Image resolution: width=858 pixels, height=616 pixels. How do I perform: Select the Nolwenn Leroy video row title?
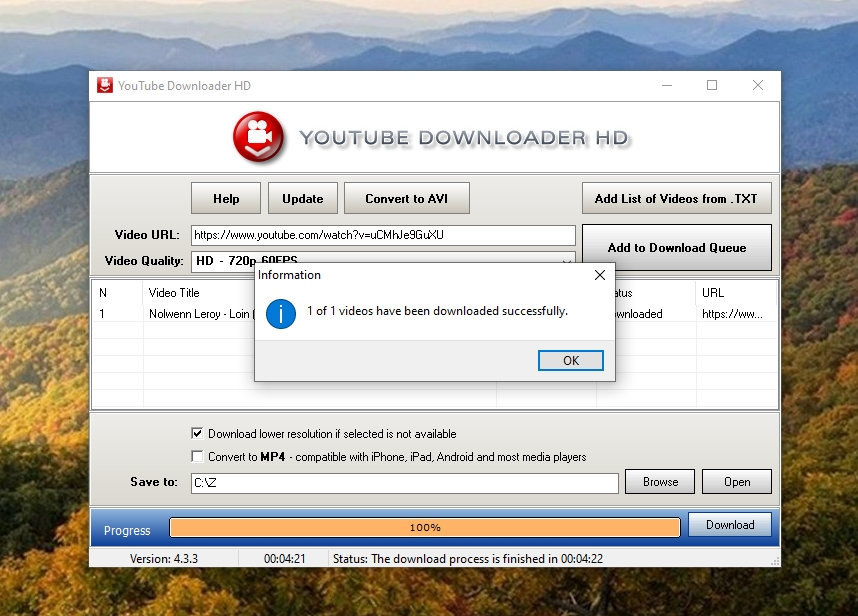pos(201,314)
